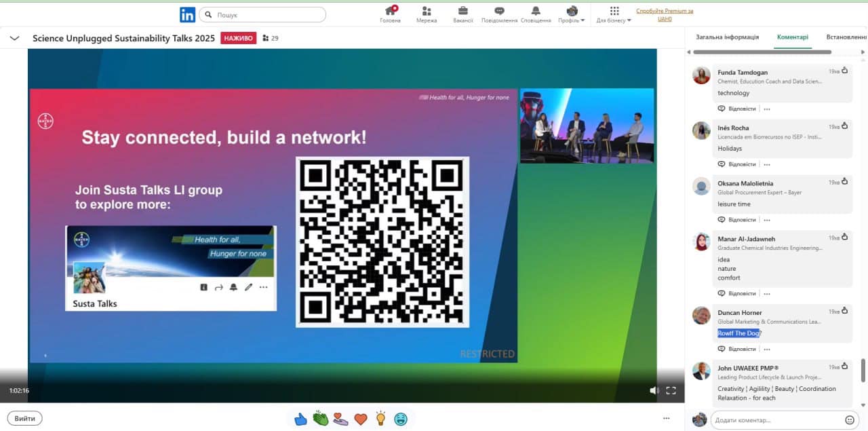The width and height of the screenshot is (868, 431).
Task: Like Funda Tamdogan's comment
Action: pyautogui.click(x=844, y=71)
